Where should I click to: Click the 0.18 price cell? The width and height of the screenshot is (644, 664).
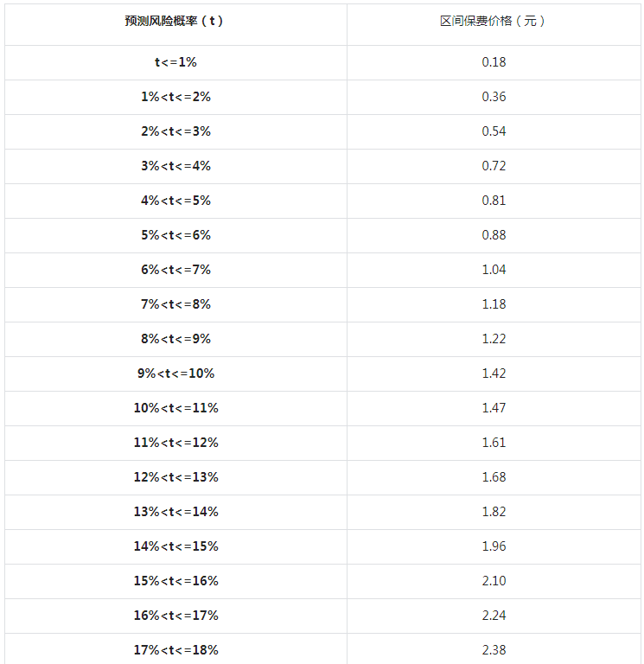pos(494,62)
